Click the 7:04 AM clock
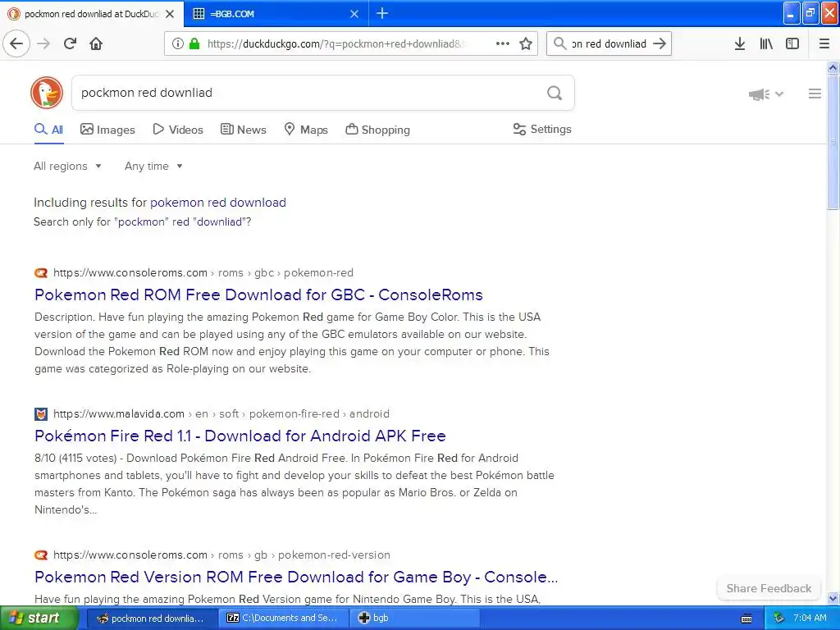Image resolution: width=840 pixels, height=630 pixels. click(810, 619)
